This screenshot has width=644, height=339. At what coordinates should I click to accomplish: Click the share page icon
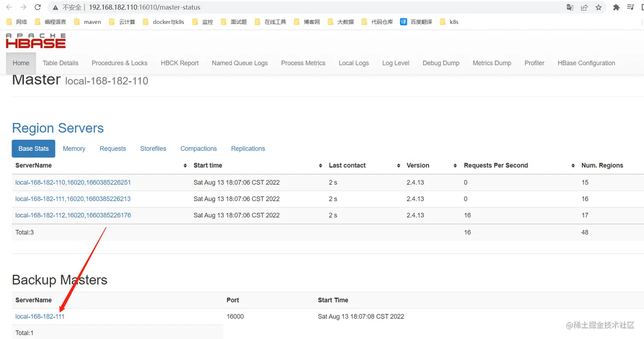[584, 7]
